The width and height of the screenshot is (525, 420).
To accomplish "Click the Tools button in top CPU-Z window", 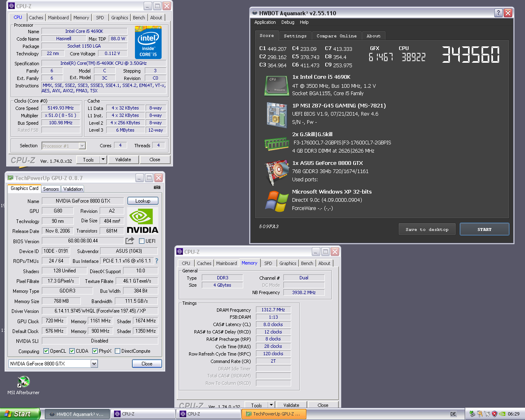I will point(88,160).
